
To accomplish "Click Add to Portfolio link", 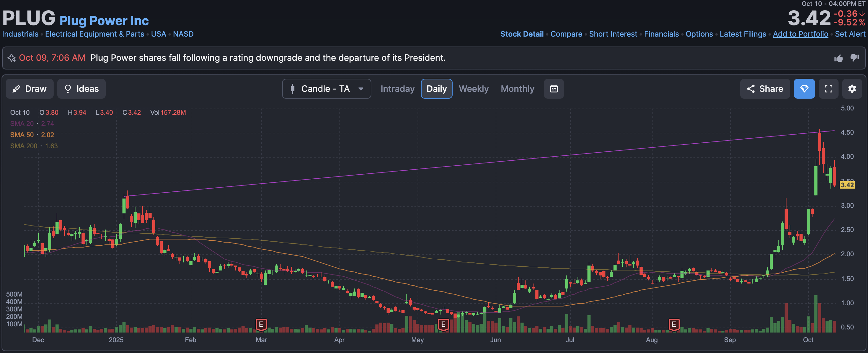I will [x=800, y=34].
